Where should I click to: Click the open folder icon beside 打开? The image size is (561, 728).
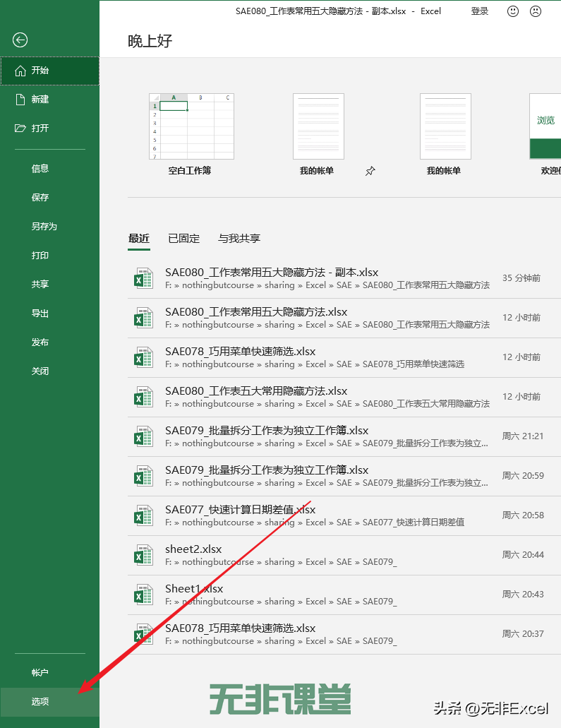[20, 128]
